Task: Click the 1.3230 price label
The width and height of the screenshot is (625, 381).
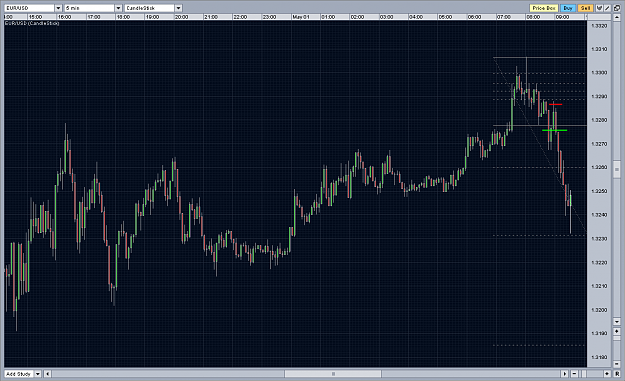Action: click(599, 239)
